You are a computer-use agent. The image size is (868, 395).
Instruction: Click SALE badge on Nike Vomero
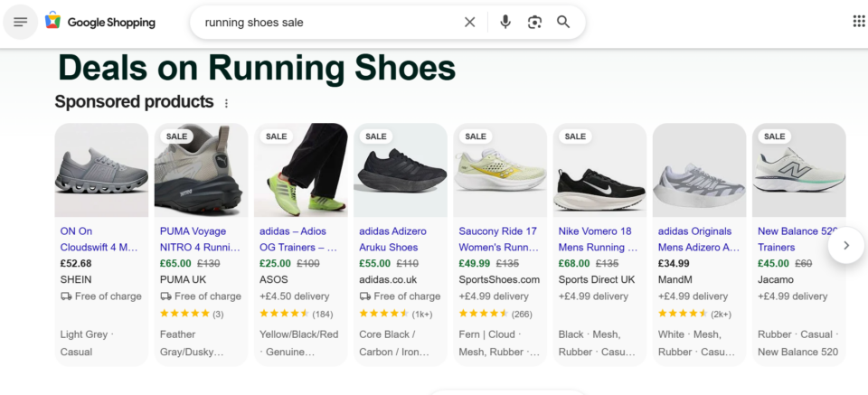(x=575, y=136)
